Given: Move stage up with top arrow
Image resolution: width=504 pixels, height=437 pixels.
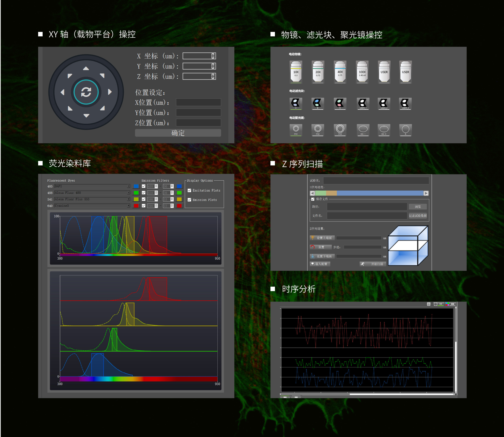Looking at the screenshot, I should coord(86,68).
